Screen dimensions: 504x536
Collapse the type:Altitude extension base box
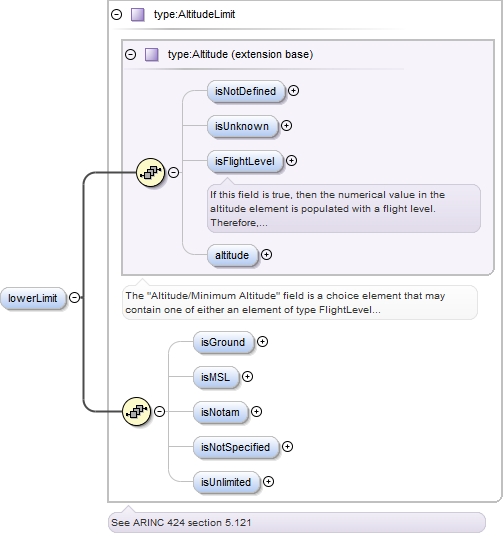pyautogui.click(x=131, y=54)
